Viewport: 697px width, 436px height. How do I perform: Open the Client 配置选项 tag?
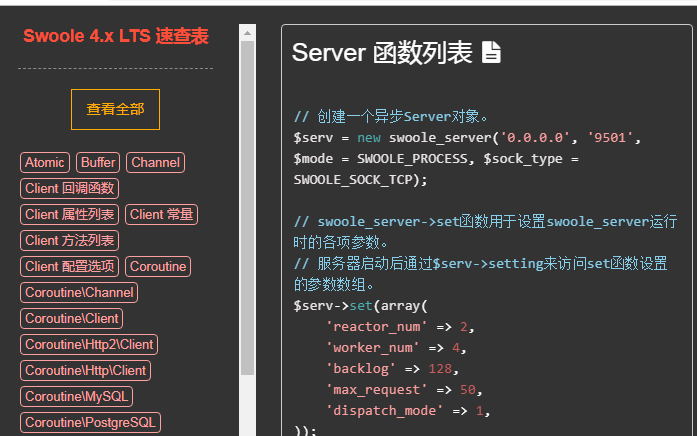point(69,266)
